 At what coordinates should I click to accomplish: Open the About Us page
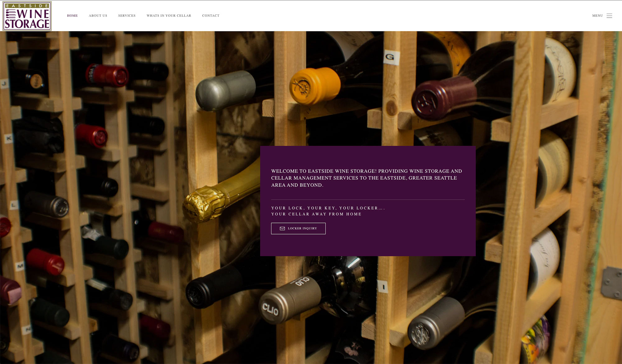pyautogui.click(x=98, y=16)
